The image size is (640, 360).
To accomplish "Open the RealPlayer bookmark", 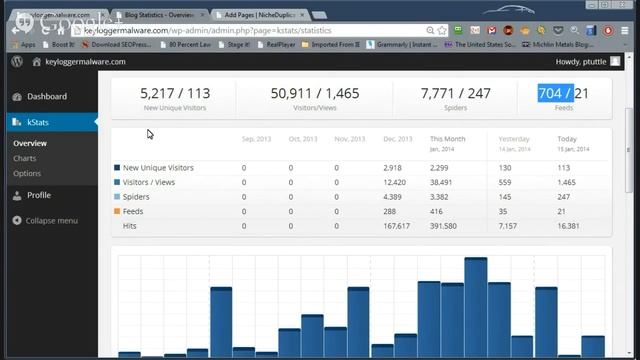I will [x=276, y=44].
